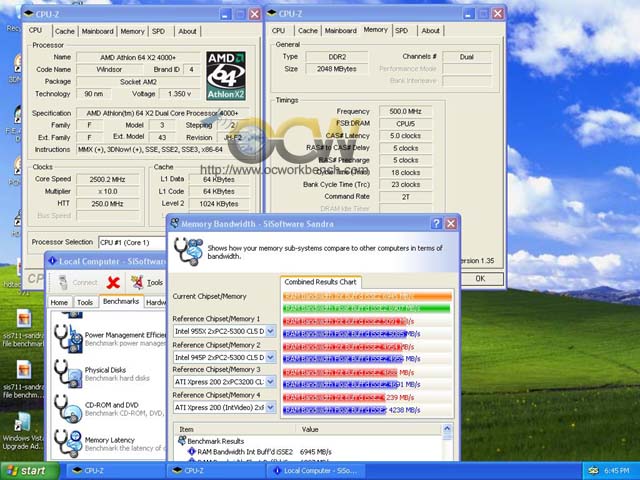Expand Reference Chipset/Memory 1 dropdown Intel 955X
This screenshot has width=640, height=480.
click(x=271, y=331)
